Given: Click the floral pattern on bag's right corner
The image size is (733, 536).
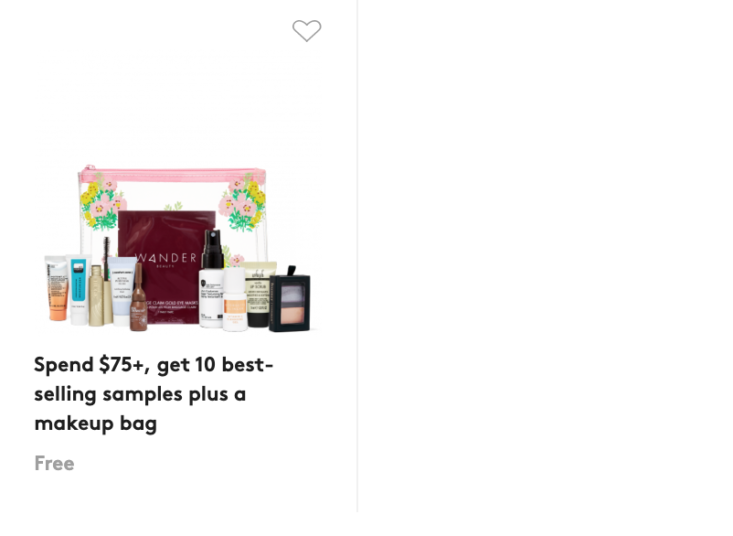Looking at the screenshot, I should click(243, 200).
